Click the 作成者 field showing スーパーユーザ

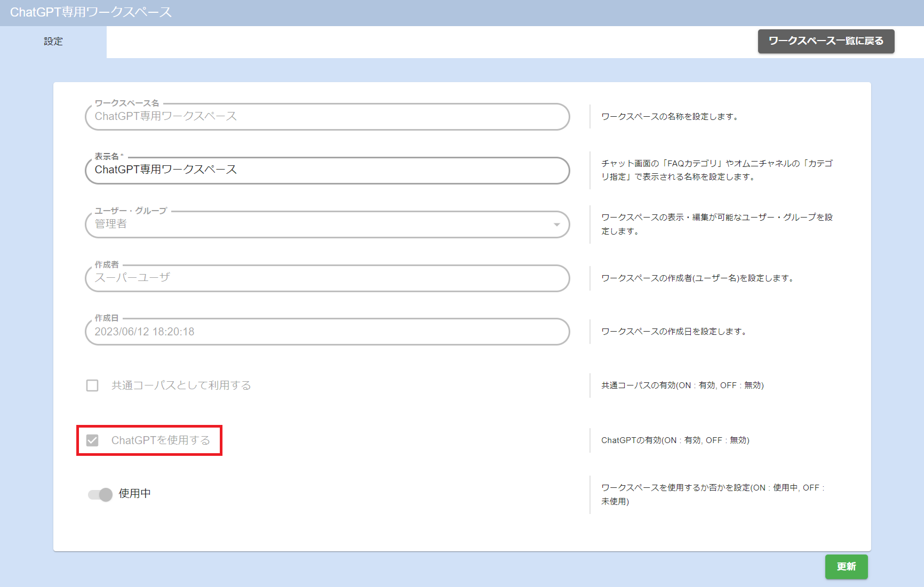click(x=326, y=278)
